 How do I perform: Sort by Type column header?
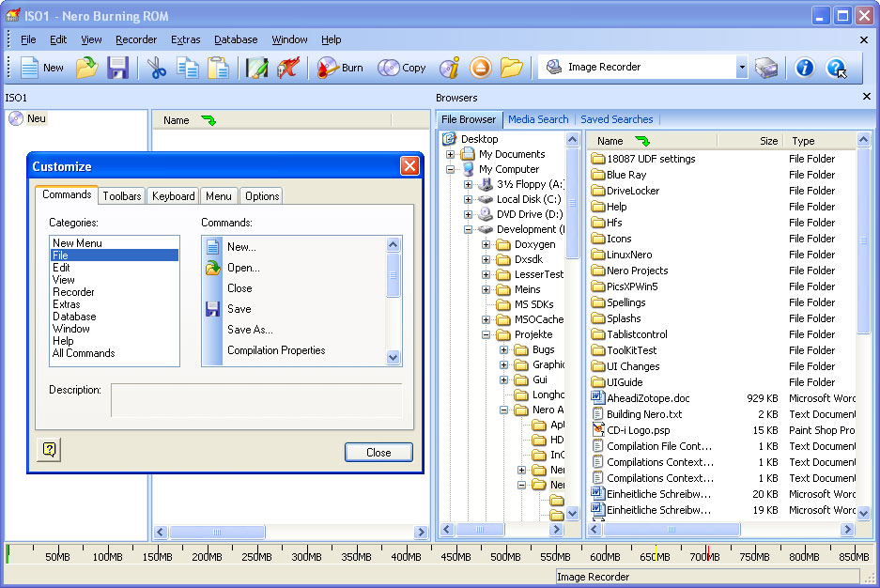click(803, 141)
